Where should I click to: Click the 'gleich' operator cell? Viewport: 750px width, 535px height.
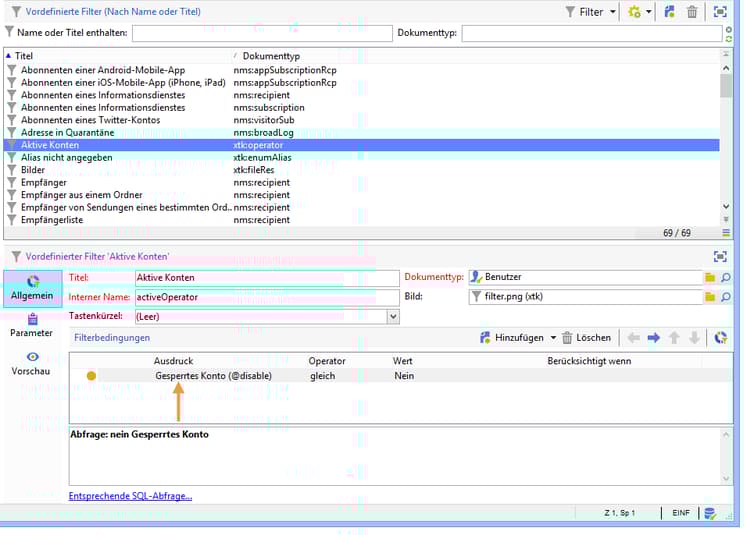click(x=322, y=376)
